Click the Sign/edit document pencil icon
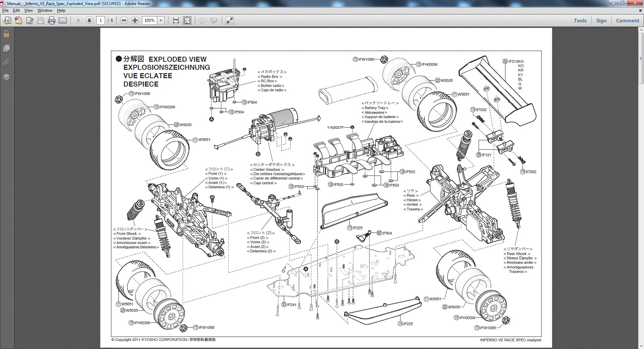Screen dimensions: 644x349 pos(30,20)
